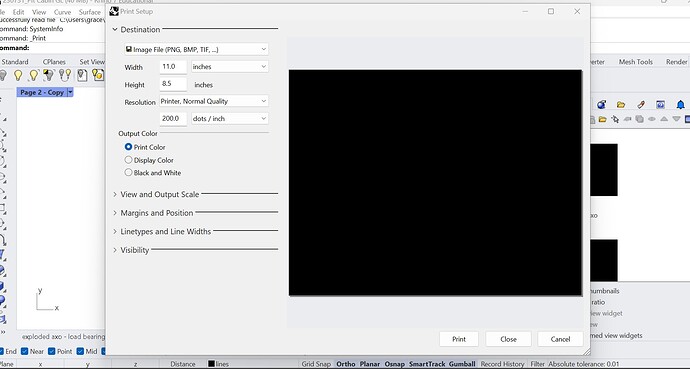Click the blue help window icon in right panel
Image resolution: width=690 pixels, height=369 pixels.
[x=661, y=104]
